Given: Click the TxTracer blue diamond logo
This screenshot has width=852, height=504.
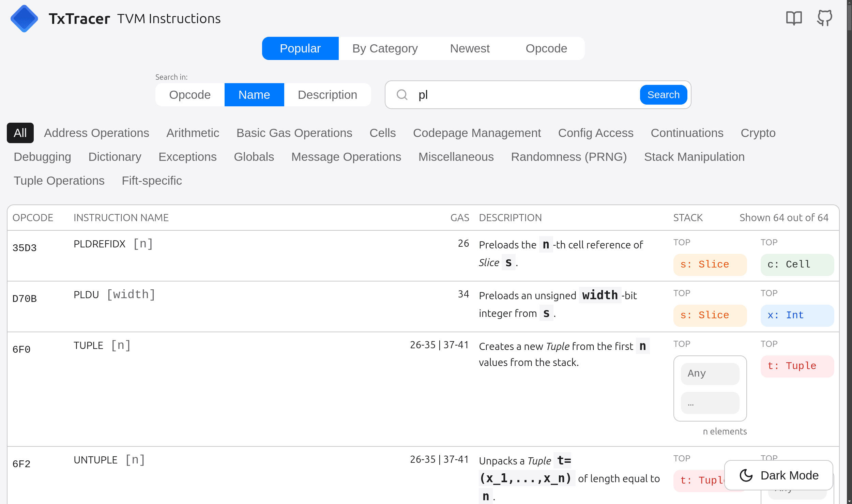Looking at the screenshot, I should tap(24, 19).
